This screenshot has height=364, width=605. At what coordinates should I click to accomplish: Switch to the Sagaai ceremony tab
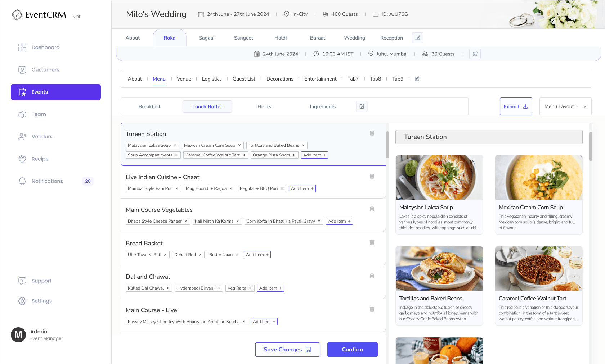click(x=207, y=38)
